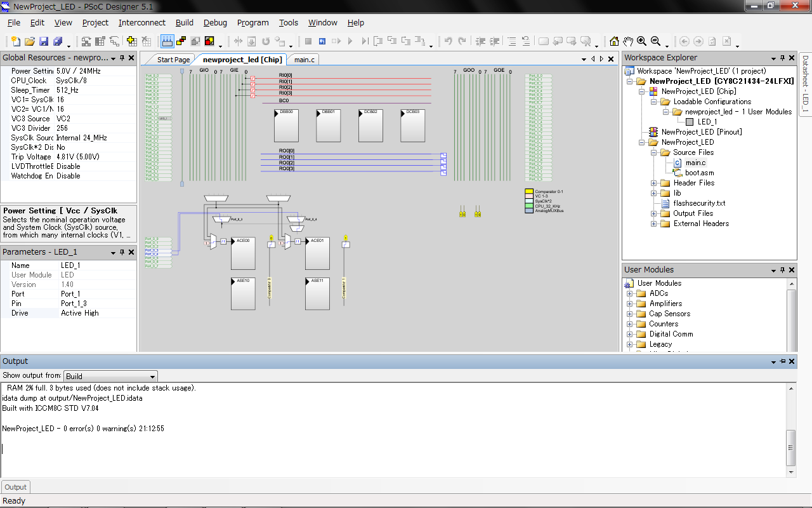The image size is (812, 508).
Task: Click the yellow add-module toolbar icon
Action: 132,41
